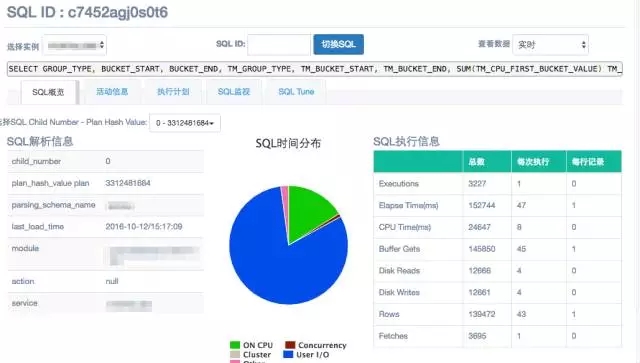Open the 查看数据 实时 dropdown
Screen dimensions: 640x363
click(x=550, y=45)
